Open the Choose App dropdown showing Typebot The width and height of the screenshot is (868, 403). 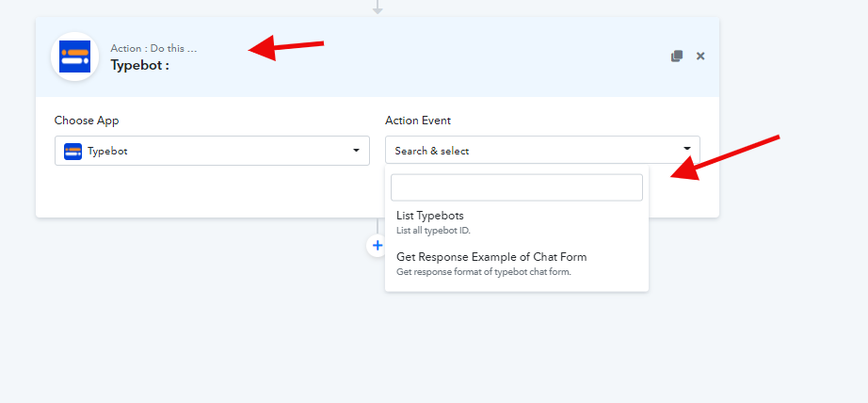[x=212, y=151]
